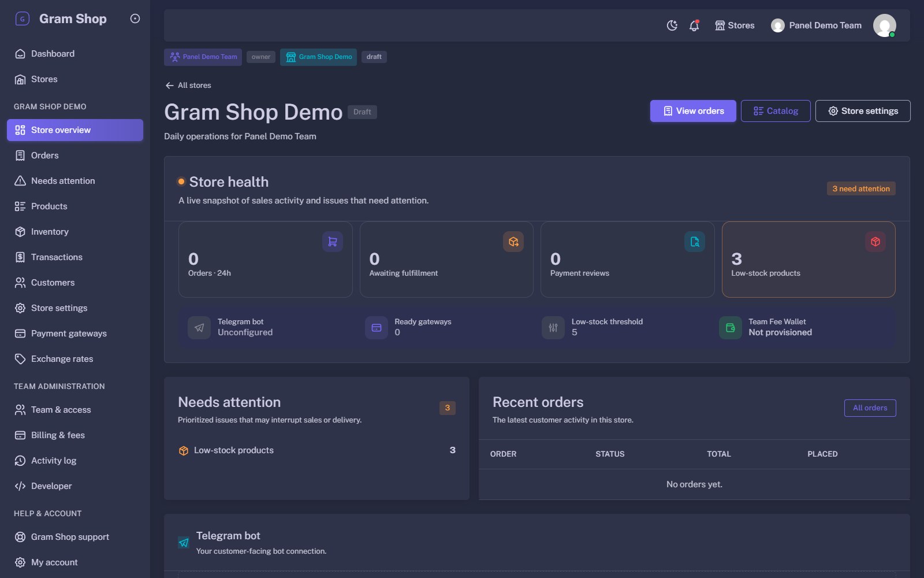Go back to All stores

pyautogui.click(x=188, y=85)
